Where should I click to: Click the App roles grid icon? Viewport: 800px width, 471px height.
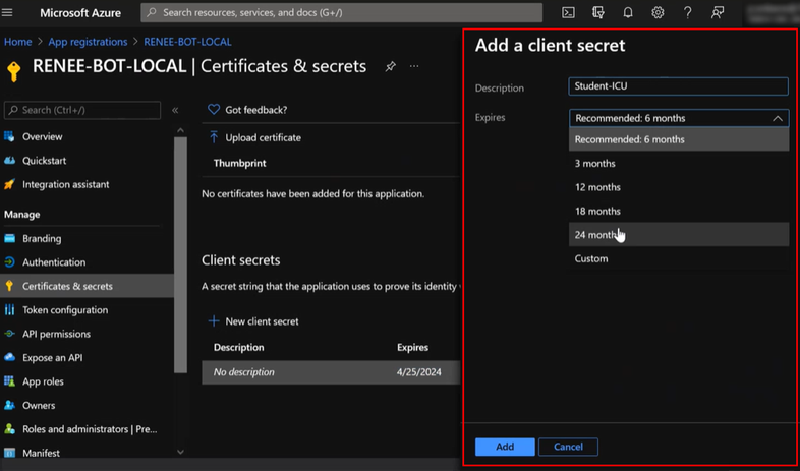(9, 381)
